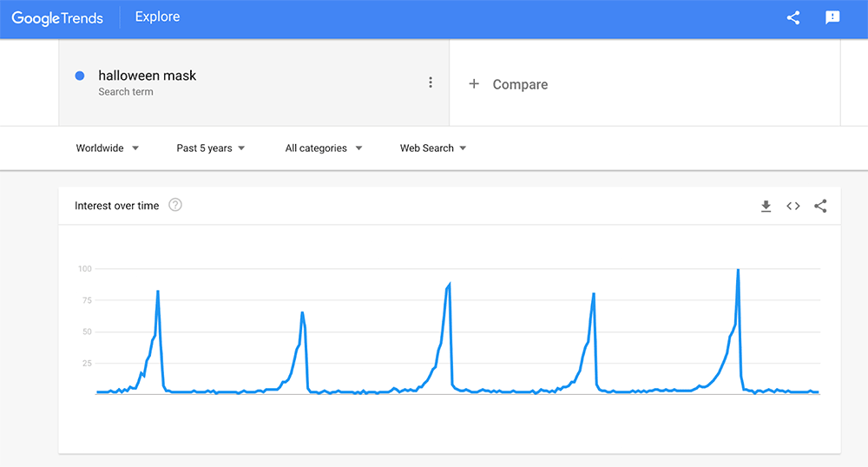Click the 100 label on the chart axis
The width and height of the screenshot is (868, 467).
[84, 269]
